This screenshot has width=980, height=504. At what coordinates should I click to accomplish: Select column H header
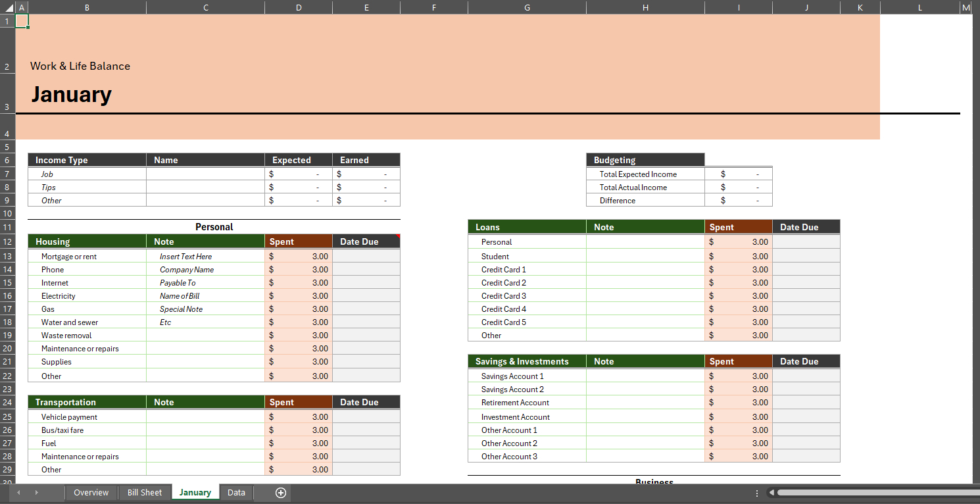pos(645,7)
